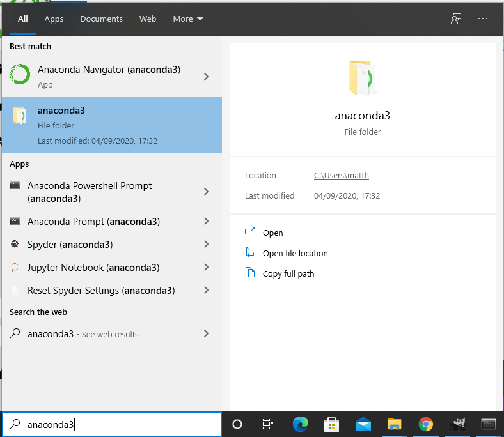Follow the C:\Users\matth location link

click(342, 175)
